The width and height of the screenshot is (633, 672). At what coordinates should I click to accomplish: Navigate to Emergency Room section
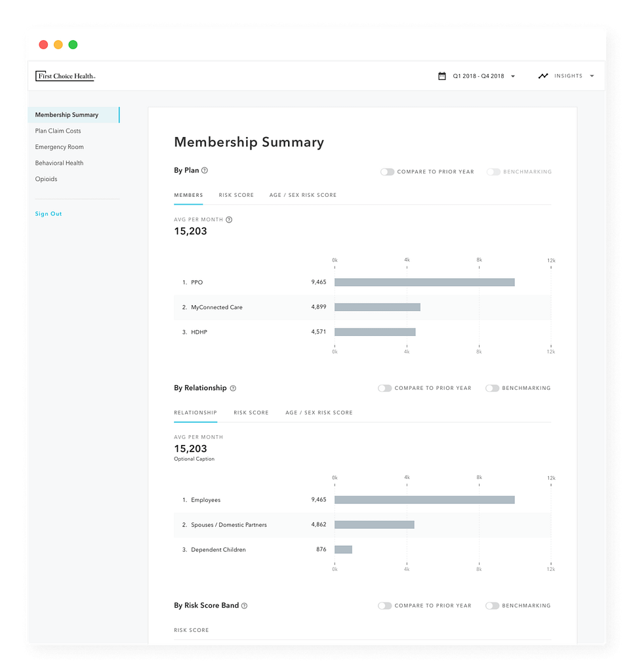60,146
